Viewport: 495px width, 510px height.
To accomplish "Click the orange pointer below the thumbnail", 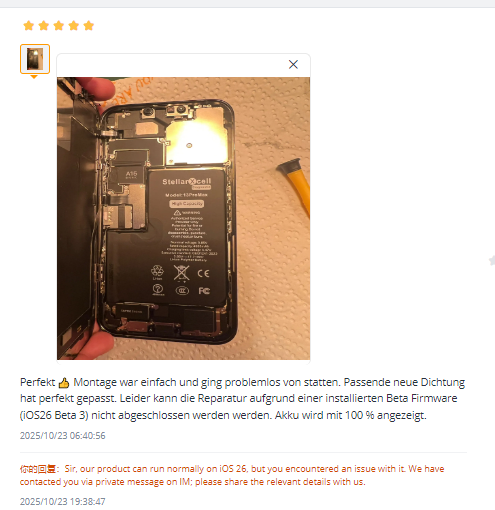I will [x=34, y=77].
